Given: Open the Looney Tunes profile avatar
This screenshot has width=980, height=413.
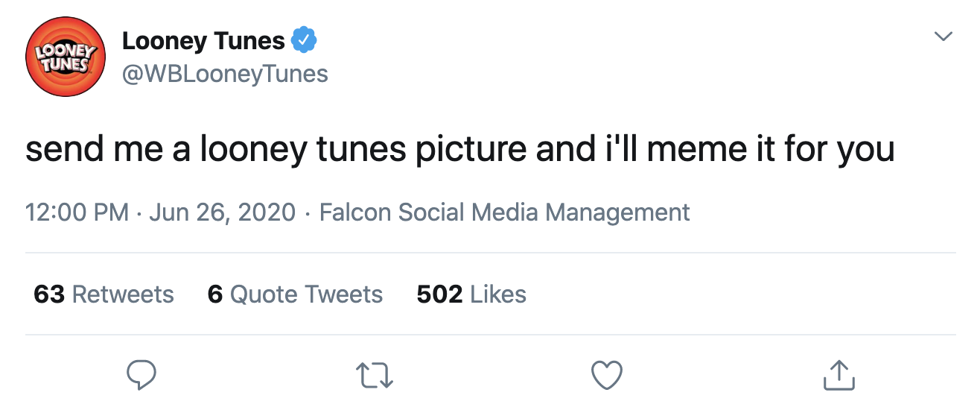Looking at the screenshot, I should 65,57.
